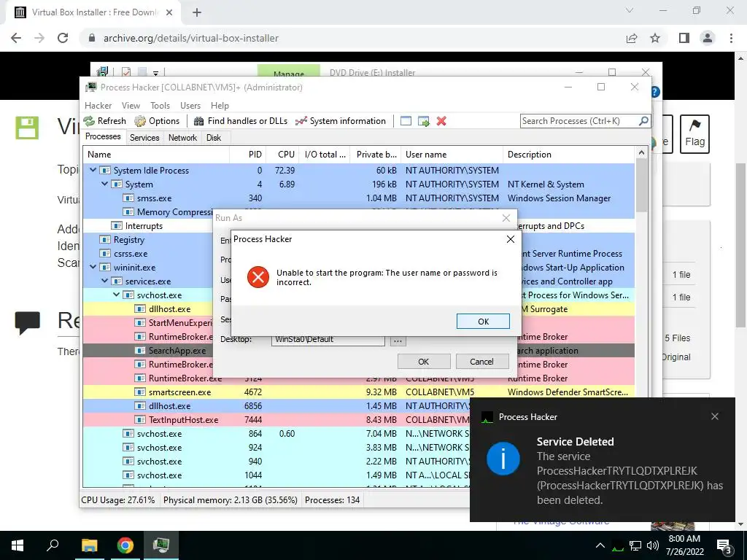Click Find handles or DLLs
Screen dimensions: 747x560
[x=241, y=121]
